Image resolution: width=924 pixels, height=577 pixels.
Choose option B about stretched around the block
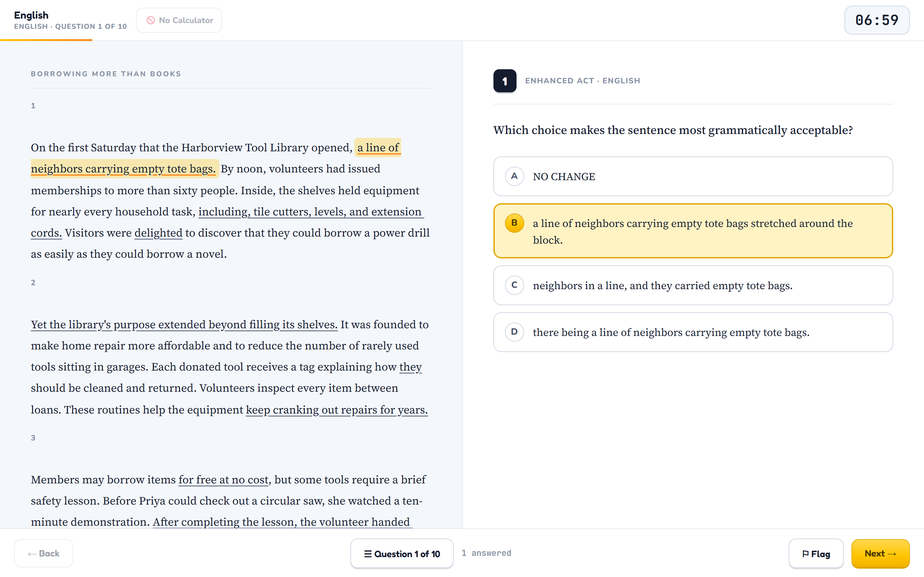coord(693,231)
